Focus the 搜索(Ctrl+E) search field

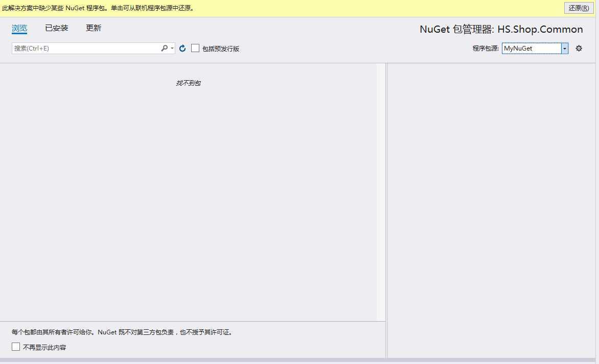(x=87, y=48)
